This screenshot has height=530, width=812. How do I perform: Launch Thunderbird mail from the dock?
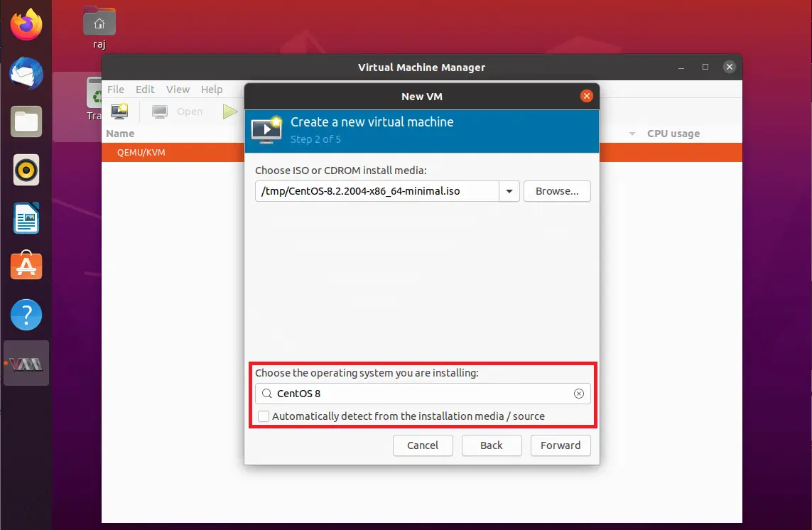26,73
